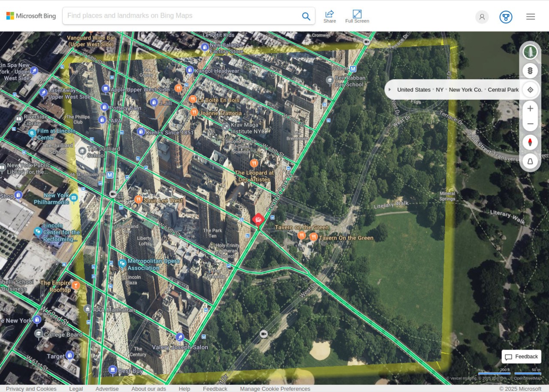Viewport: 549px width, 392px height.
Task: Reset map orientation with the compass icon
Action: [530, 142]
